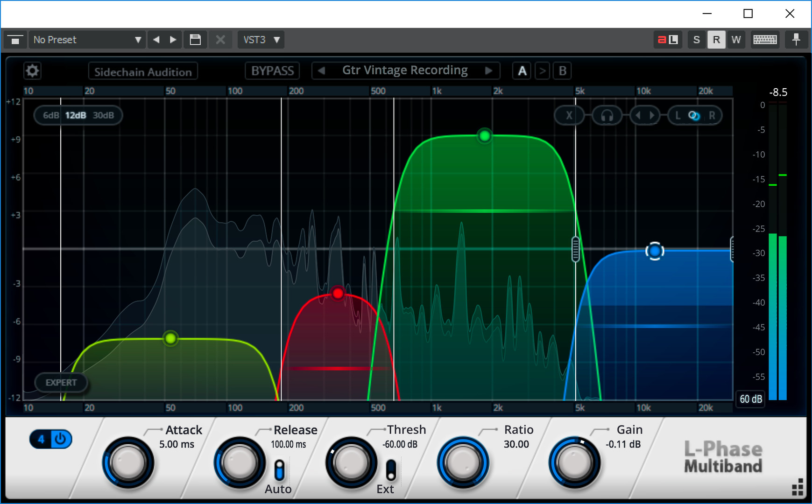Click the stereo link circles icon

[x=695, y=115]
